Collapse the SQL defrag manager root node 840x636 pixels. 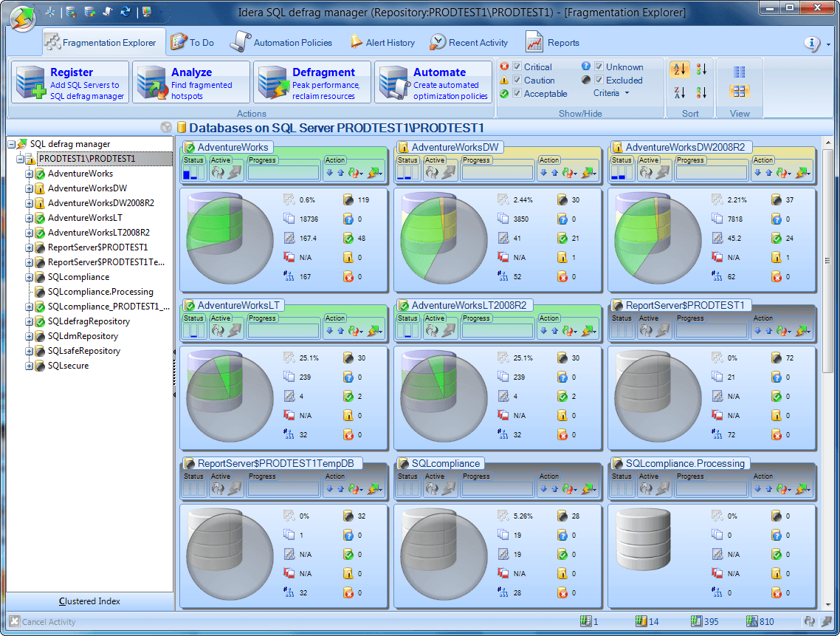(x=11, y=144)
